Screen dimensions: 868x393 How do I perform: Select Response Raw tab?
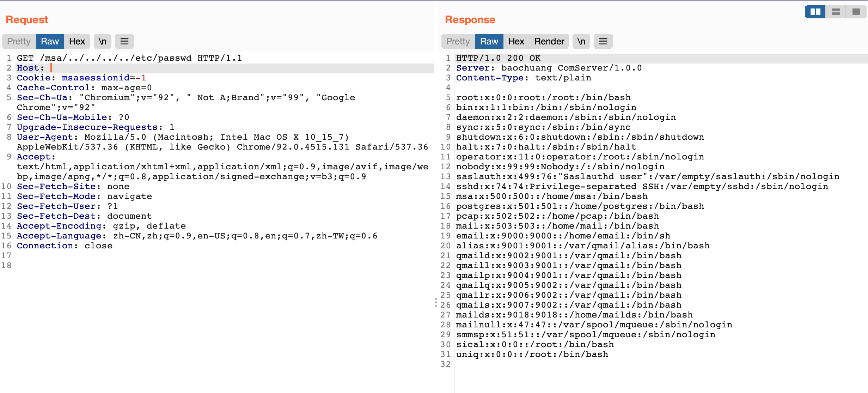(x=489, y=41)
